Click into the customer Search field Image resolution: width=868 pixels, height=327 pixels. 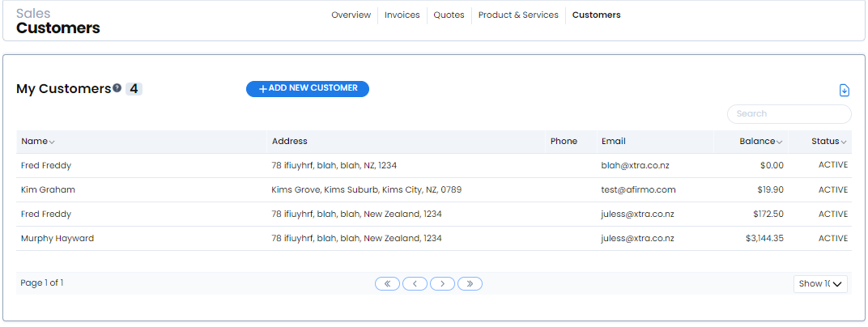(x=789, y=114)
